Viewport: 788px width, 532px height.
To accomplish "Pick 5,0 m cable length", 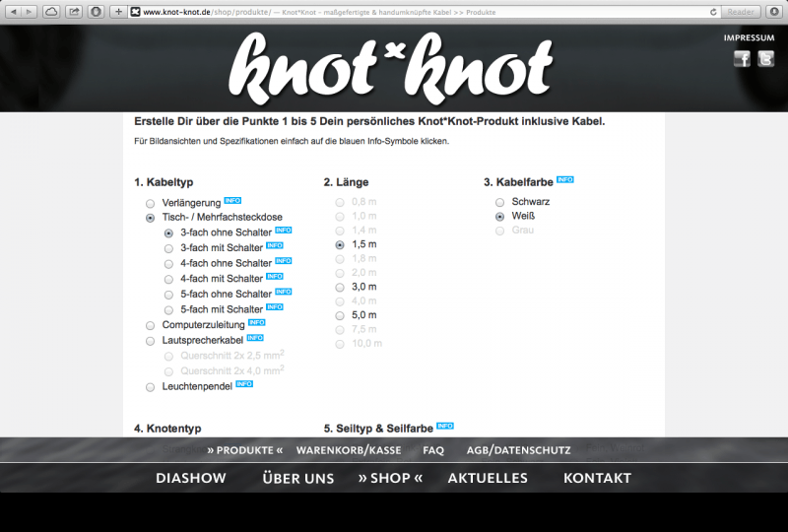I will [x=340, y=316].
